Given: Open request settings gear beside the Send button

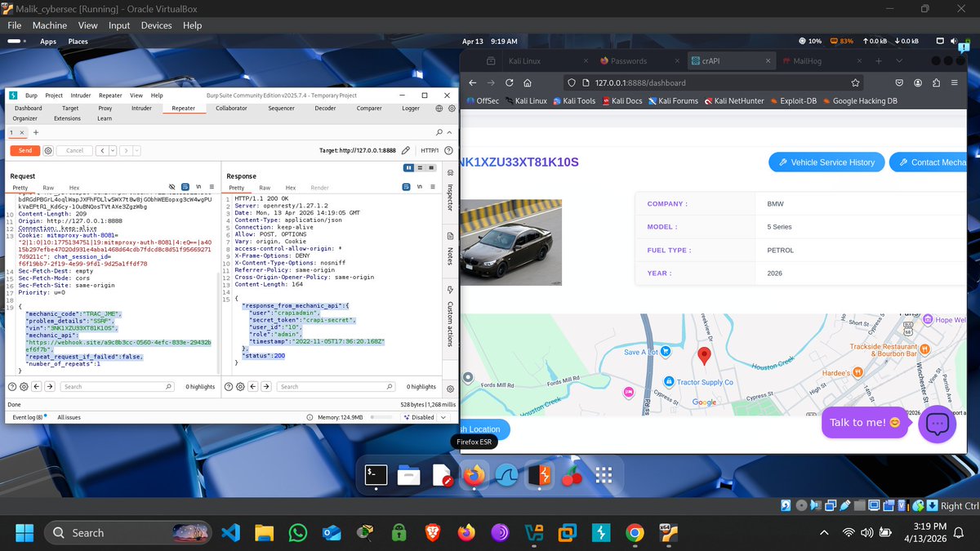Looking at the screenshot, I should click(48, 150).
